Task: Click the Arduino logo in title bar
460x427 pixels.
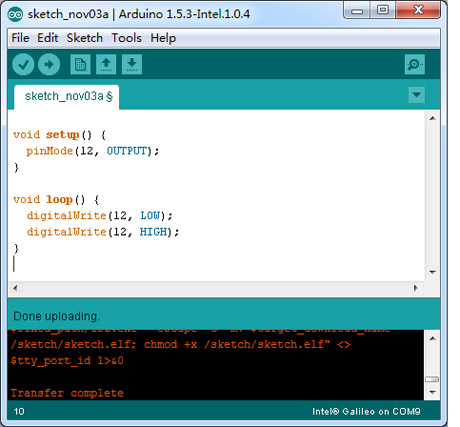Action: pos(15,14)
